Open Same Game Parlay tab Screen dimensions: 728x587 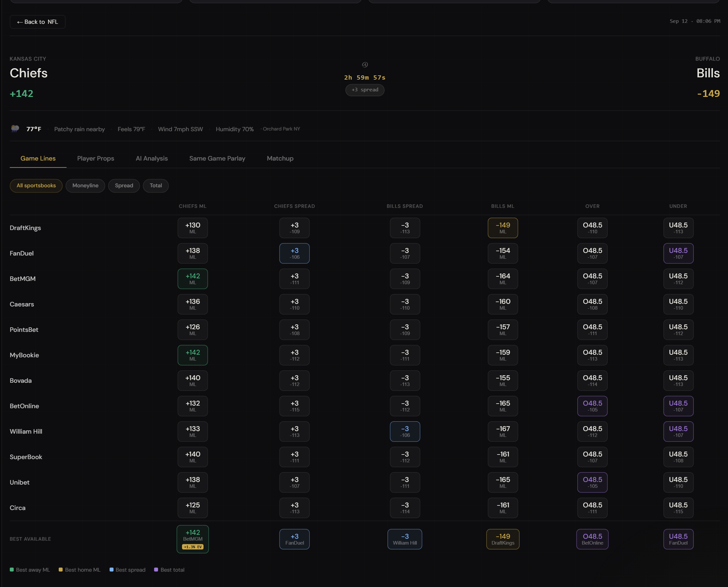tap(217, 158)
